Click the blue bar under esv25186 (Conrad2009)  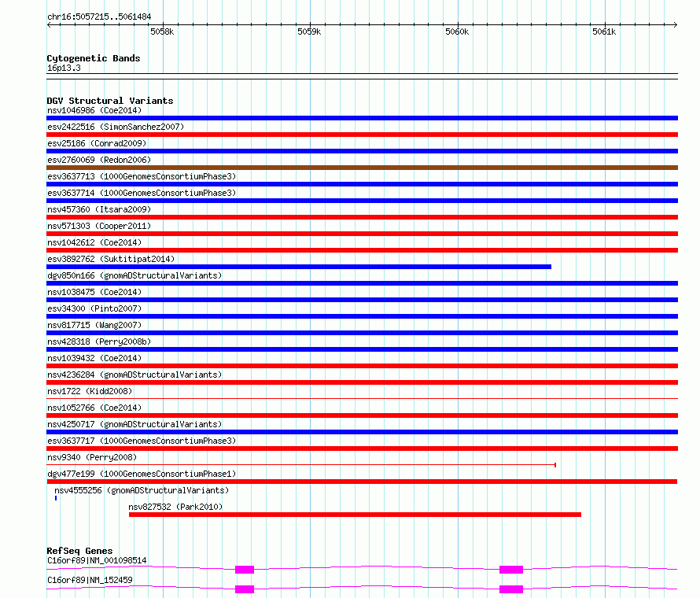point(362,151)
